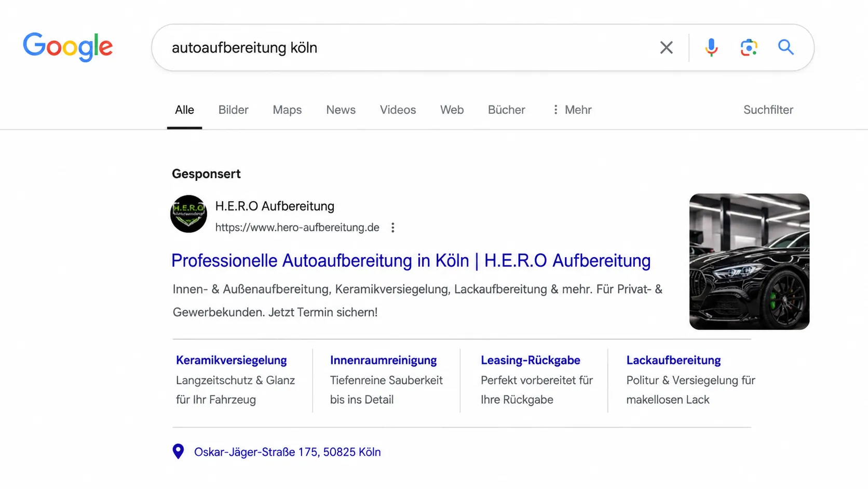The width and height of the screenshot is (868, 489).
Task: Open Oskar-Jäger-Straße 175 address link
Action: 287,452
